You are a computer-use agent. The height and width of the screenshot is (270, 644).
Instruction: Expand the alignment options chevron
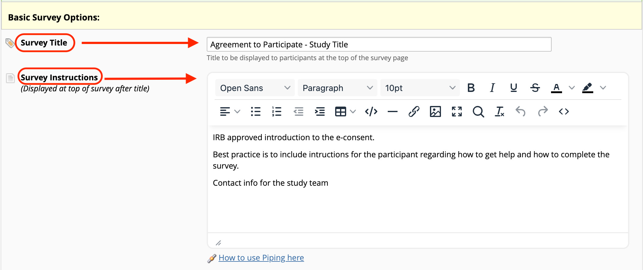pos(237,111)
